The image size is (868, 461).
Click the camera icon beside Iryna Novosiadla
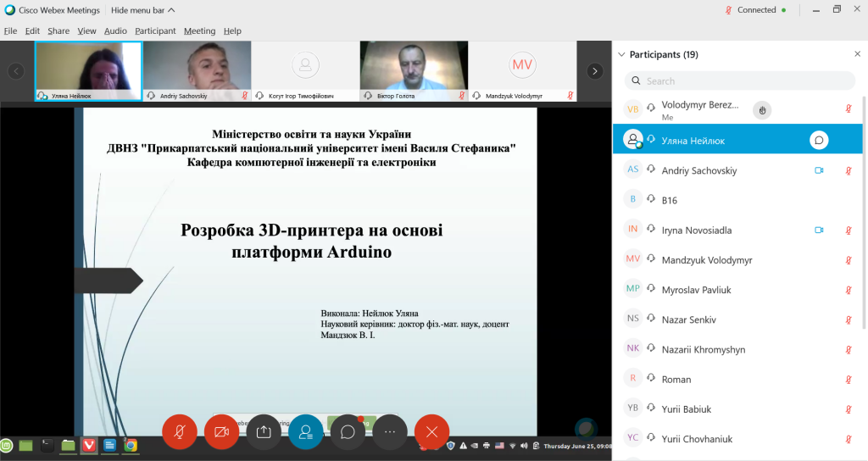pos(819,230)
